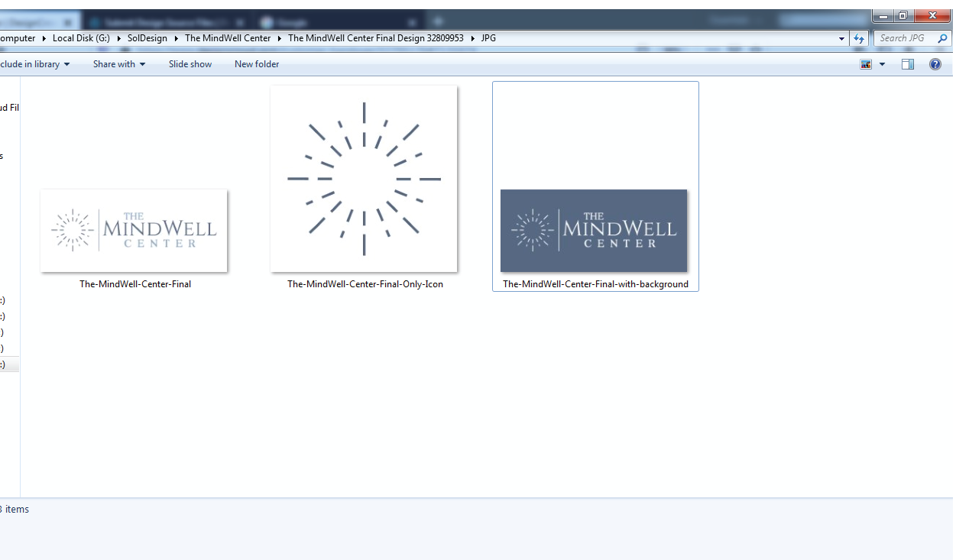This screenshot has width=956, height=560.
Task: Create a New folder
Action: point(257,64)
